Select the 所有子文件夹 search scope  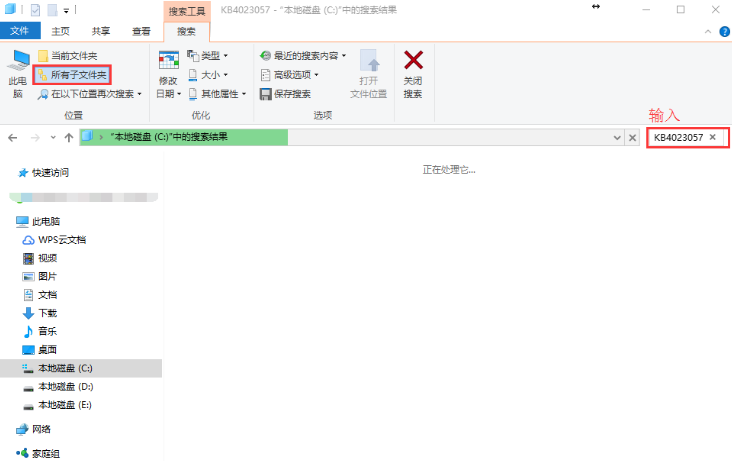pos(72,75)
